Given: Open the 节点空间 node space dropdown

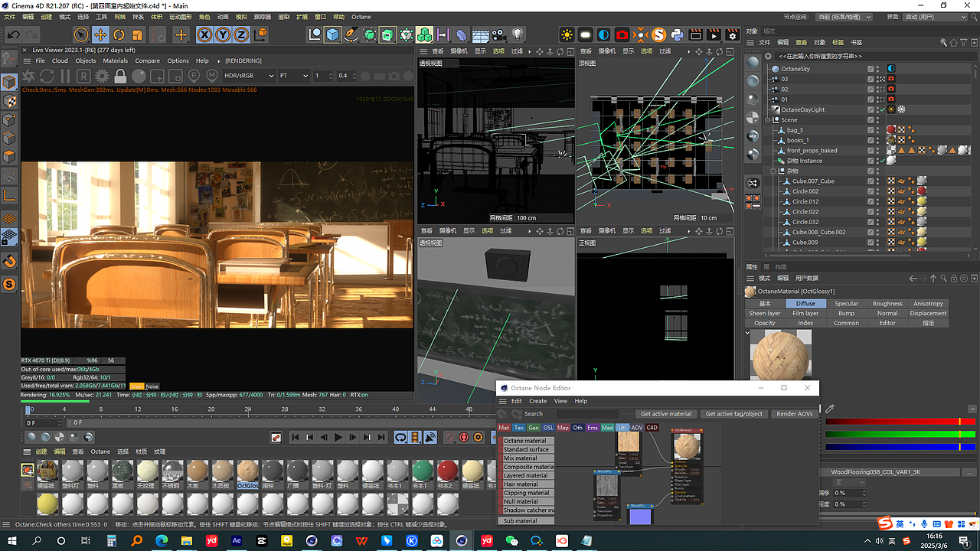Looking at the screenshot, I should click(844, 16).
